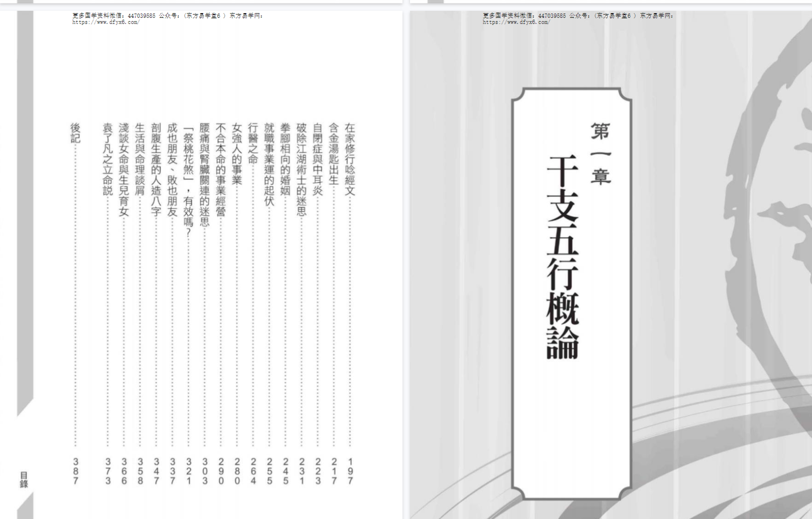Select the 自閉症與中耳炎 contents entry
This screenshot has width=812, height=519.
point(318,159)
